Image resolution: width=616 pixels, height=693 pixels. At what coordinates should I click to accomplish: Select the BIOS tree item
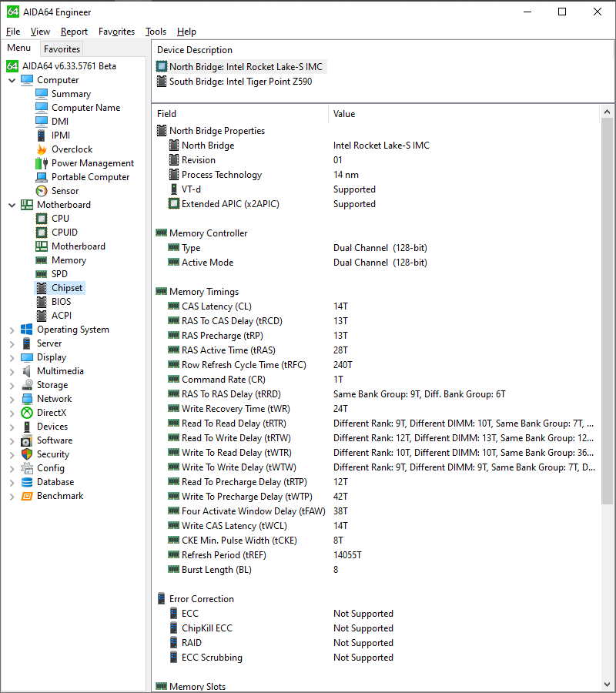pyautogui.click(x=61, y=302)
